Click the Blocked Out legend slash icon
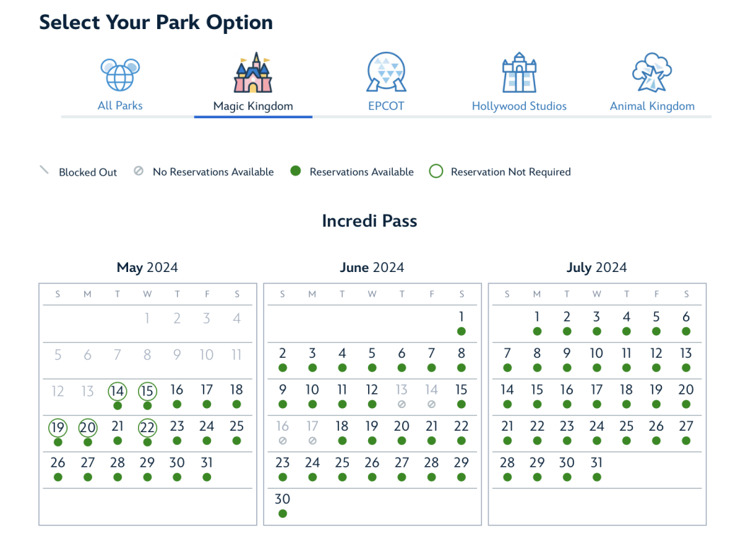Viewport: 756px width, 544px height. pyautogui.click(x=45, y=171)
